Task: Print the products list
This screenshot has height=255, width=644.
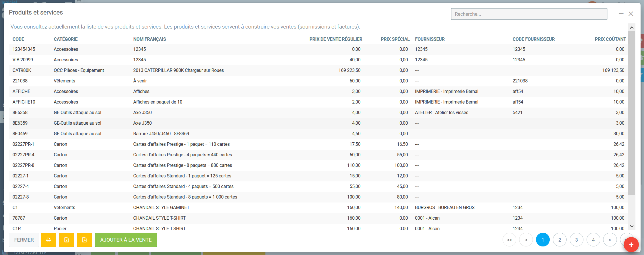Action: 48,240
